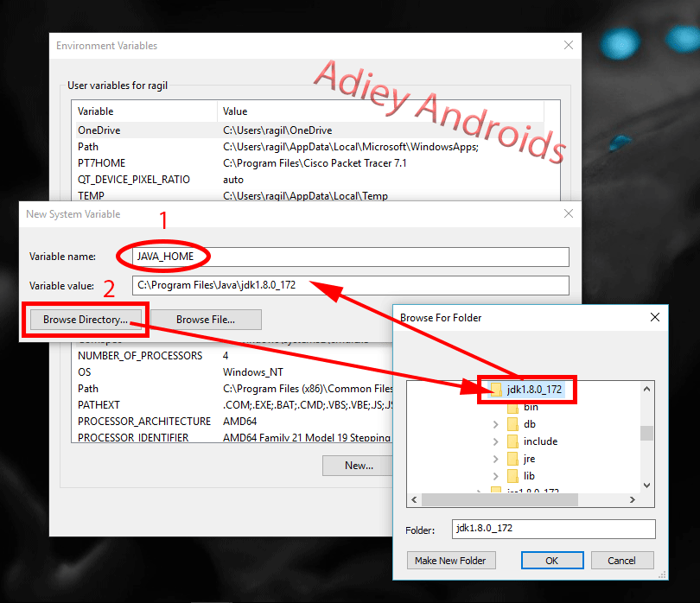Open the Browse Directory dialog
This screenshot has height=603, width=700.
pyautogui.click(x=84, y=320)
